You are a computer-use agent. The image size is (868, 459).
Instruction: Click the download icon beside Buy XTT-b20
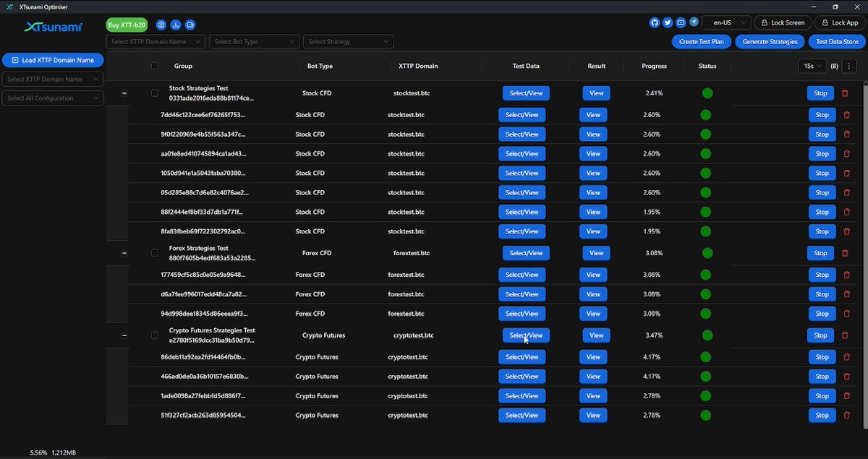coord(176,25)
